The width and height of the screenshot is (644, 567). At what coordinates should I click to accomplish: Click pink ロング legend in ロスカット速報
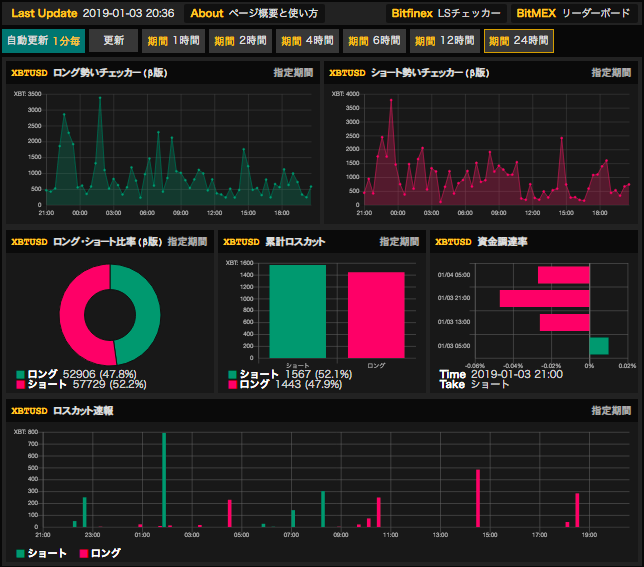click(x=100, y=553)
